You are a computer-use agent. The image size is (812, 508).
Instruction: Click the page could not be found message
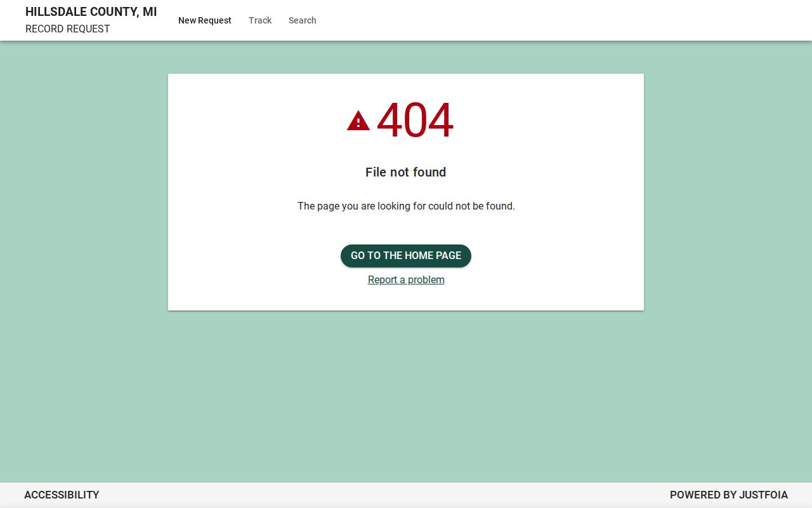click(406, 206)
